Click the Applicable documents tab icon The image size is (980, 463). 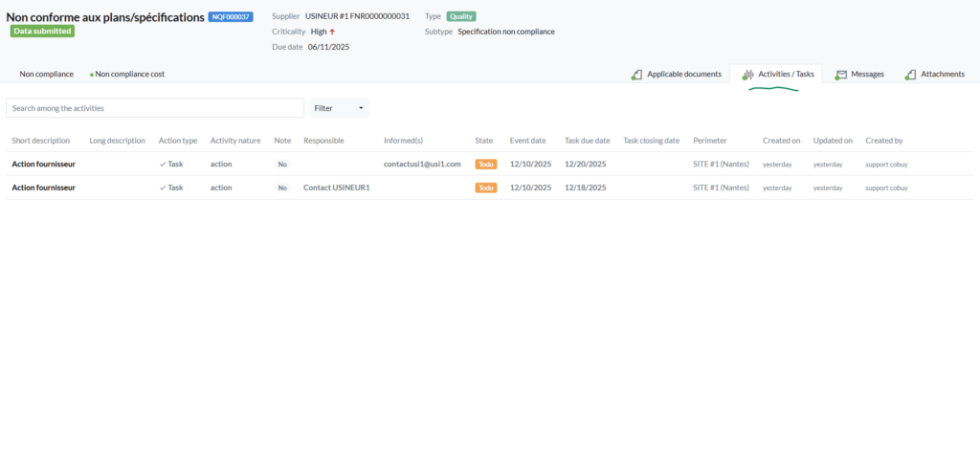pyautogui.click(x=636, y=75)
